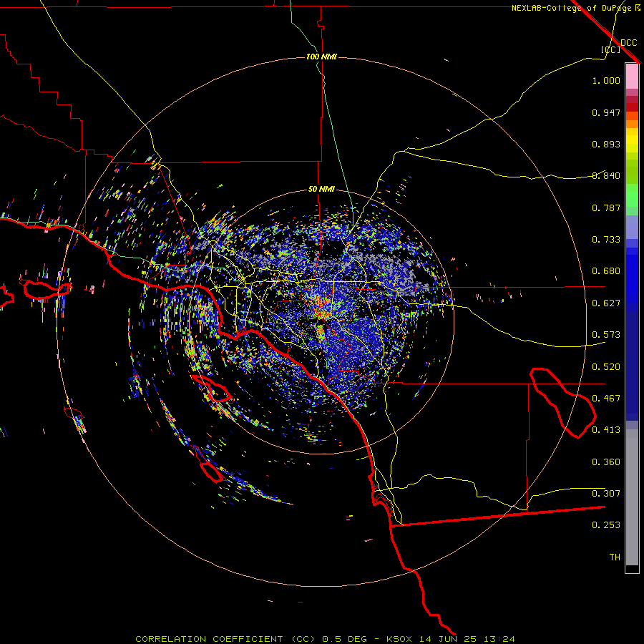Click the "13:24" timestamp in the caption
This screenshot has width=644, height=644.
(x=499, y=639)
